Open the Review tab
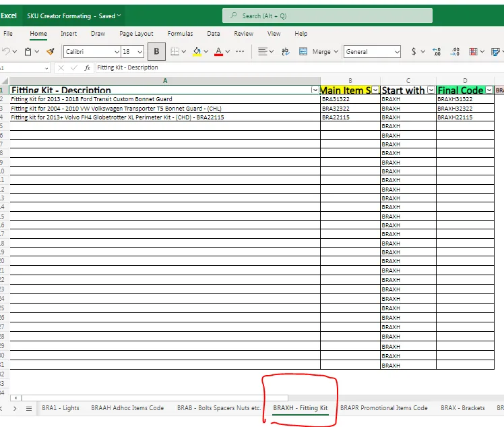 click(x=244, y=34)
